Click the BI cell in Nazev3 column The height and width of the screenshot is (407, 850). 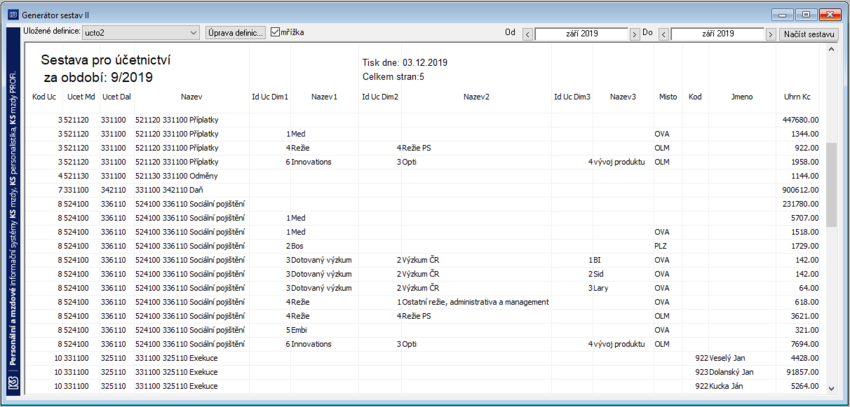597,260
